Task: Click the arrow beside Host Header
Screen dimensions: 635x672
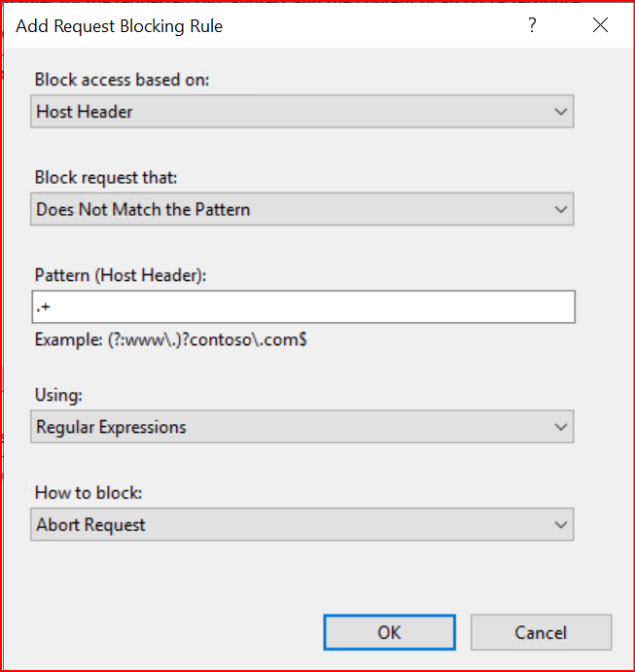Action: (560, 112)
